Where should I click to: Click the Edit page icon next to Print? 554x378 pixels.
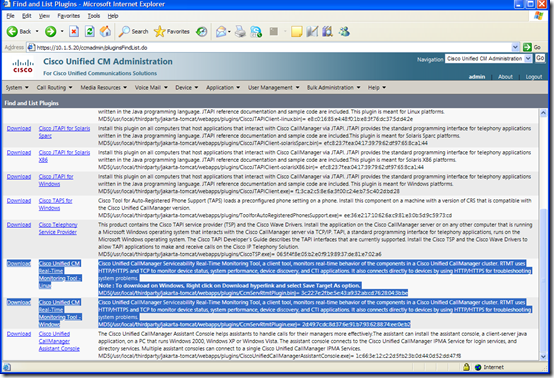click(256, 31)
